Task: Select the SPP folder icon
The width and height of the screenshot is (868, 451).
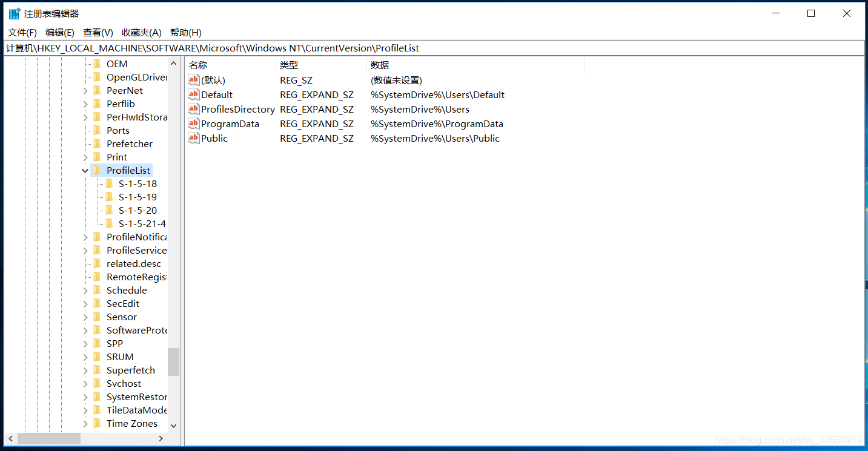Action: point(97,343)
